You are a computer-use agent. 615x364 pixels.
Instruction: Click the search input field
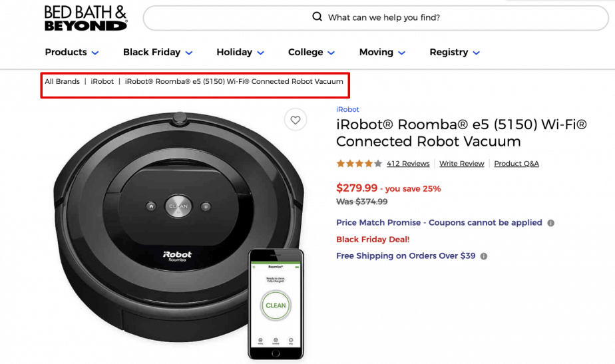click(x=376, y=18)
